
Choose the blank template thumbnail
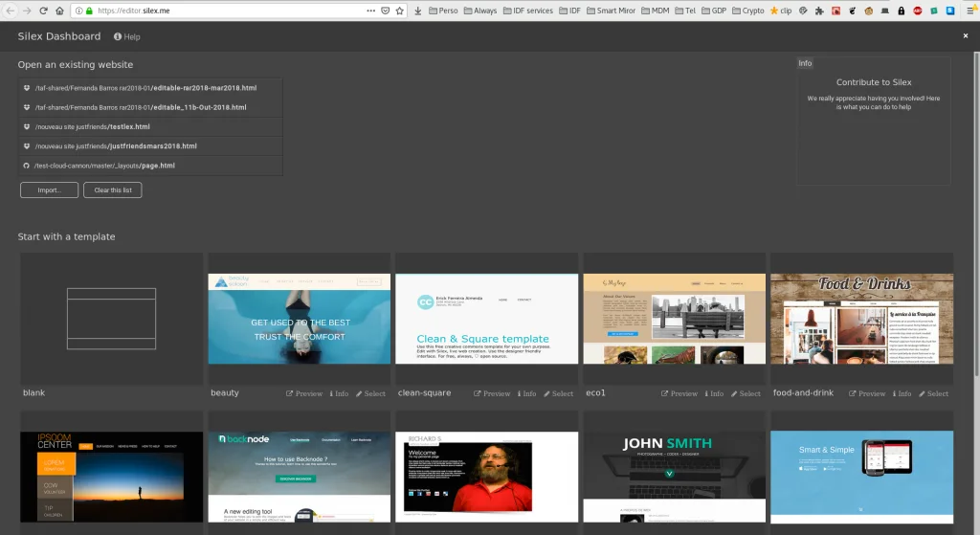(111, 319)
